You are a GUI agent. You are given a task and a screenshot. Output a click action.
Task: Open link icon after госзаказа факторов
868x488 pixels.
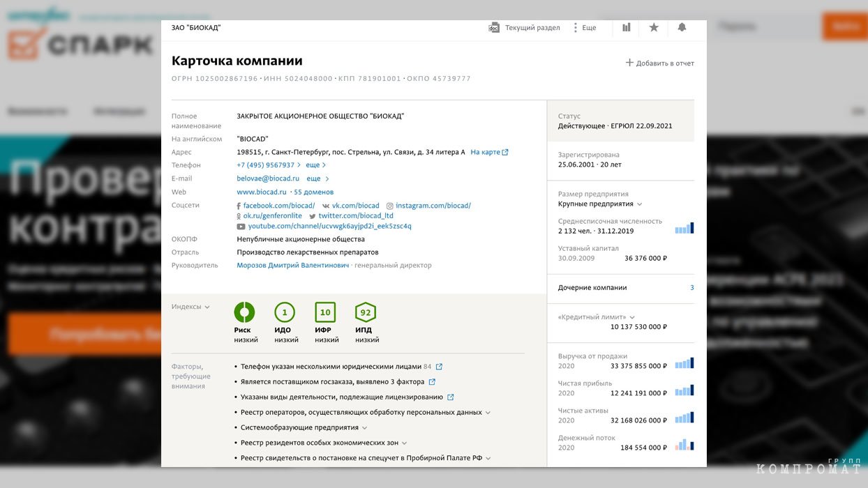click(x=432, y=382)
